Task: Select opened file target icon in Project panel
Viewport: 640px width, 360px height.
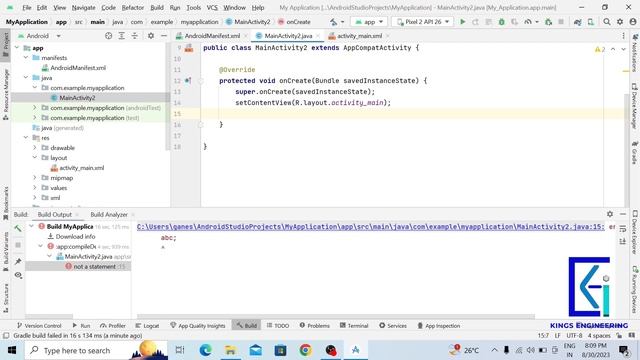Action: coord(109,36)
